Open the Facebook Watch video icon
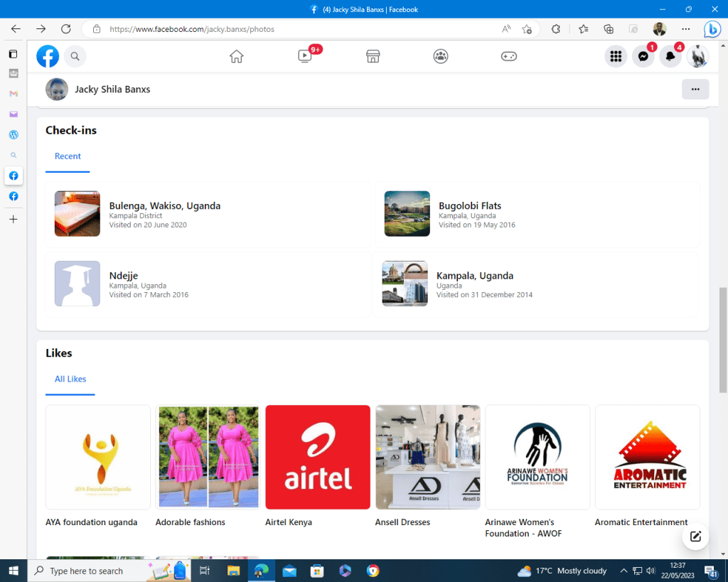The height and width of the screenshot is (582, 728). tap(305, 56)
